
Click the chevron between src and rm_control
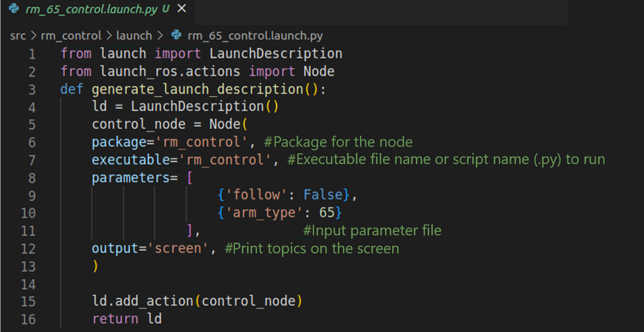34,36
